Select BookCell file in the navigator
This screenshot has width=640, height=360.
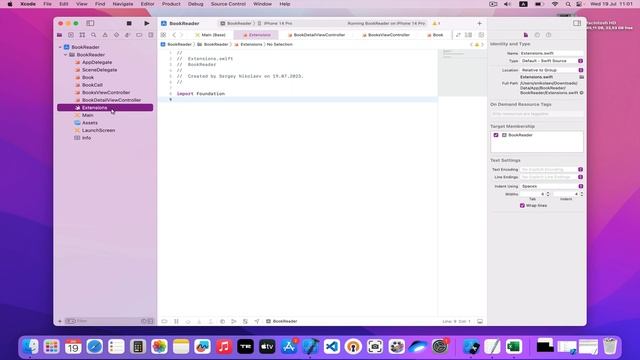(92, 85)
